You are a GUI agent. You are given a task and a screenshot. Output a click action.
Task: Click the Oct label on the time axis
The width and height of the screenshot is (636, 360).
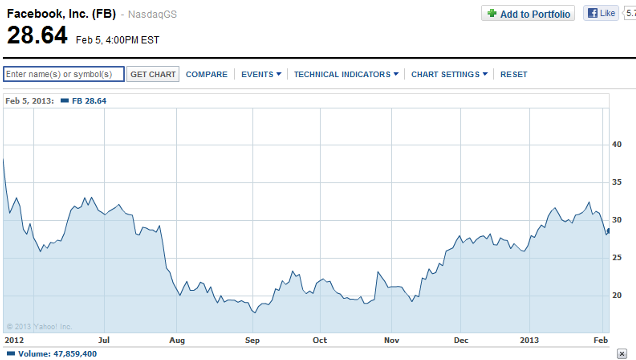point(320,340)
